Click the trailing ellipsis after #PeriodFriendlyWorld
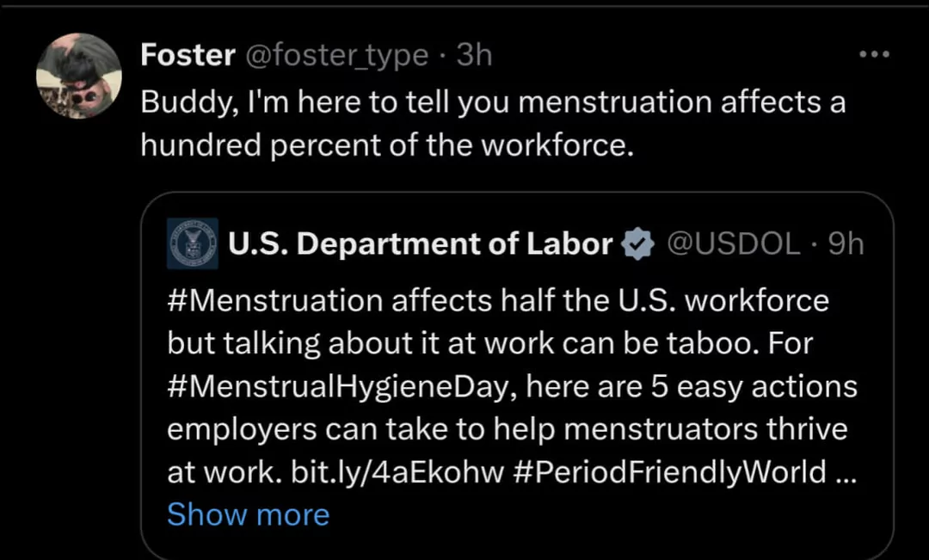Image resolution: width=929 pixels, height=560 pixels. (x=846, y=472)
